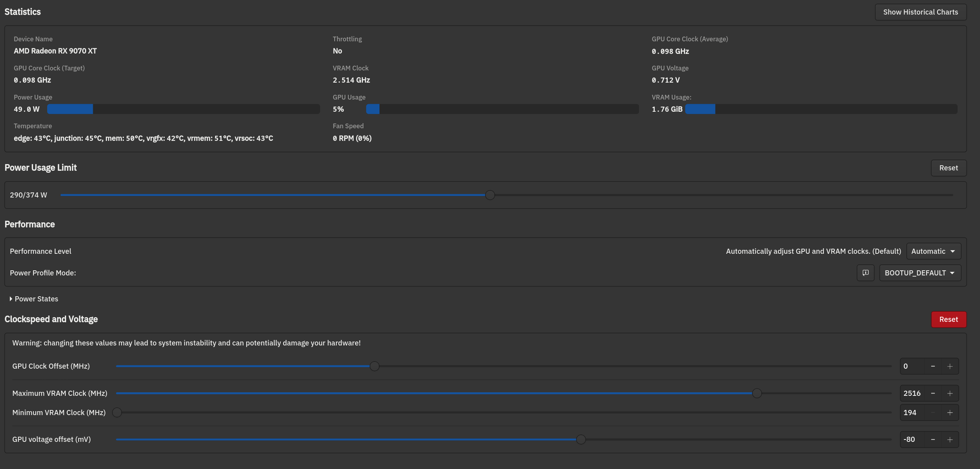Increase Minimum VRAM Clock with plus icon

(x=950, y=413)
